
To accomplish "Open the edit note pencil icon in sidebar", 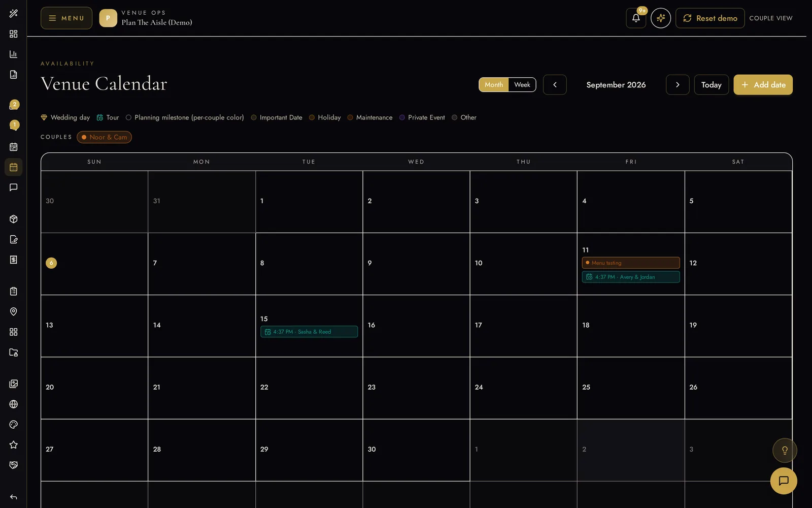I will click(14, 239).
